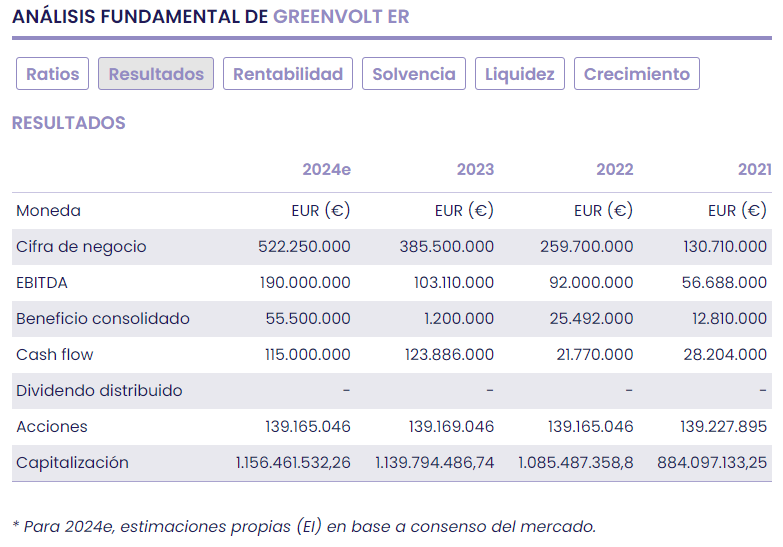This screenshot has height=547, width=783.
Task: Click the 2024e EUR (€) currency cell
Action: 321,210
